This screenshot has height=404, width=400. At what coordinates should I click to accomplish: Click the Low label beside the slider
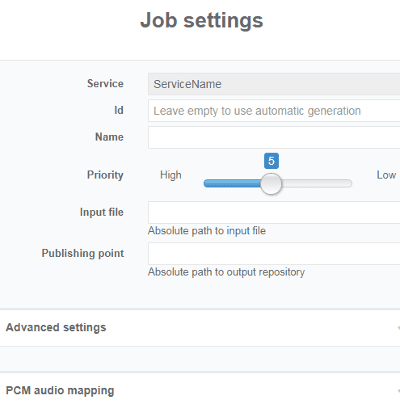click(x=386, y=175)
